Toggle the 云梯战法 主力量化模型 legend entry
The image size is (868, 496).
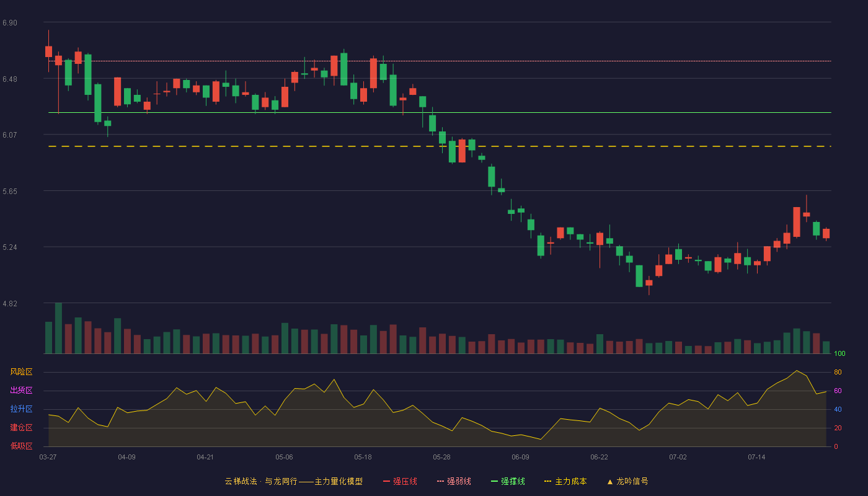tap(293, 481)
